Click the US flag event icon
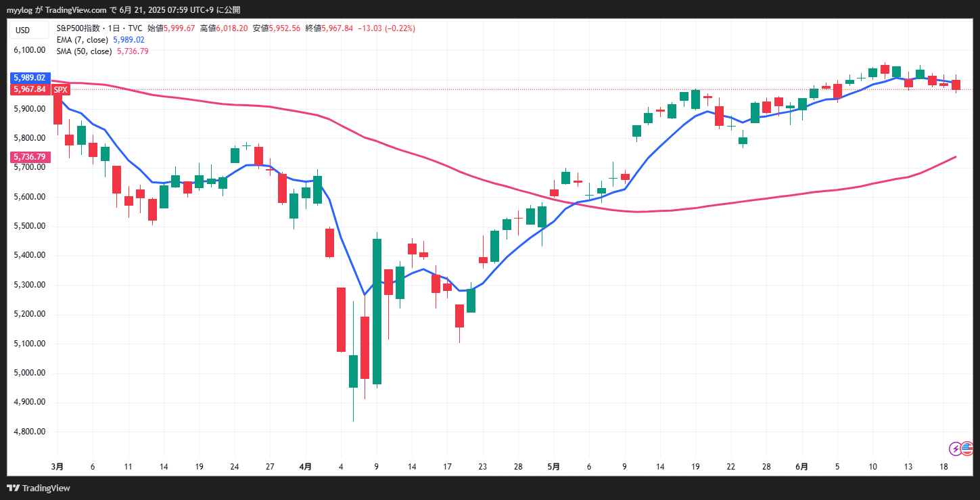Viewport: 980px width, 500px height. 967,448
